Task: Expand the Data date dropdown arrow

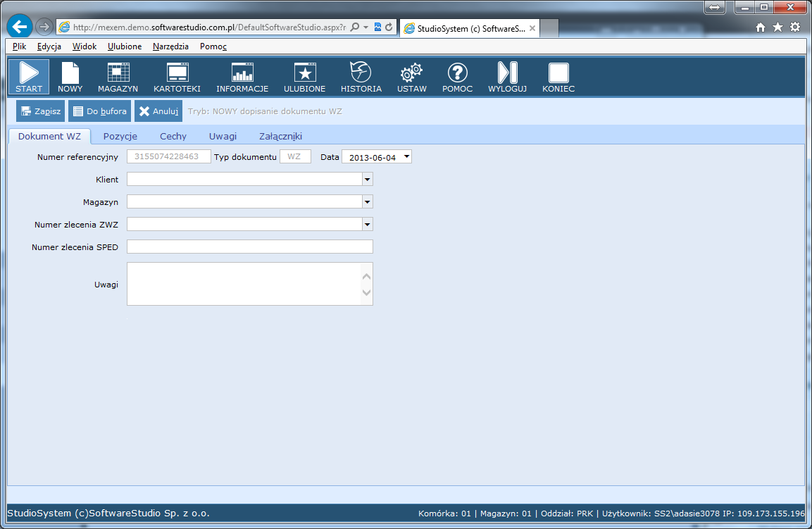Action: [x=406, y=156]
